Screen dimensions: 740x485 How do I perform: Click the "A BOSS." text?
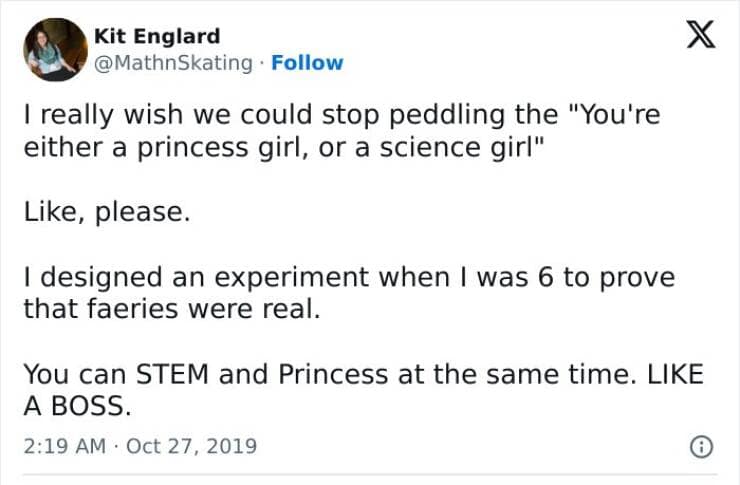(x=77, y=406)
